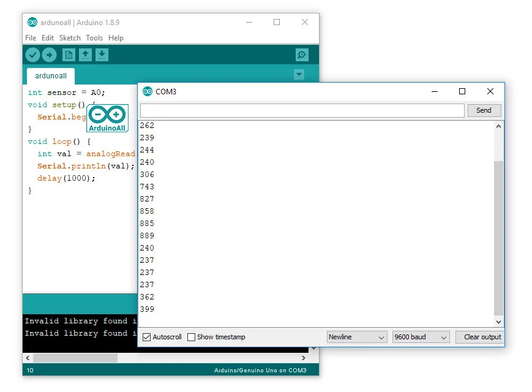Click the Arduino logo in the IDE title bar
The height and width of the screenshot is (392, 532).
pyautogui.click(x=32, y=23)
